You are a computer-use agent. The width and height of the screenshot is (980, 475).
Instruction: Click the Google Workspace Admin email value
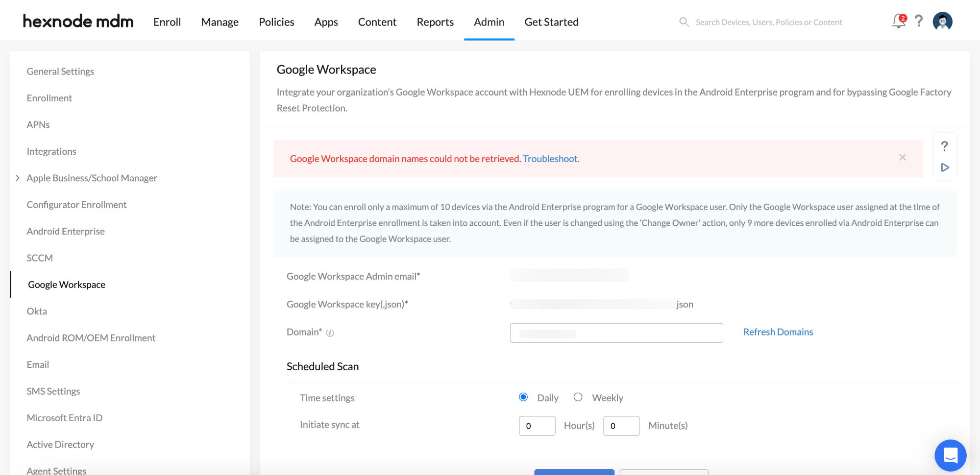569,276
